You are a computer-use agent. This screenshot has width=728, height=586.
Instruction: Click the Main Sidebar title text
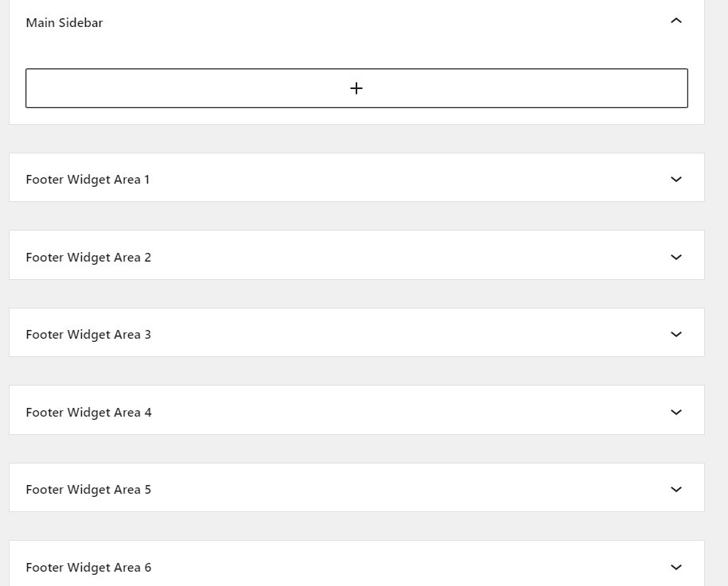[64, 23]
